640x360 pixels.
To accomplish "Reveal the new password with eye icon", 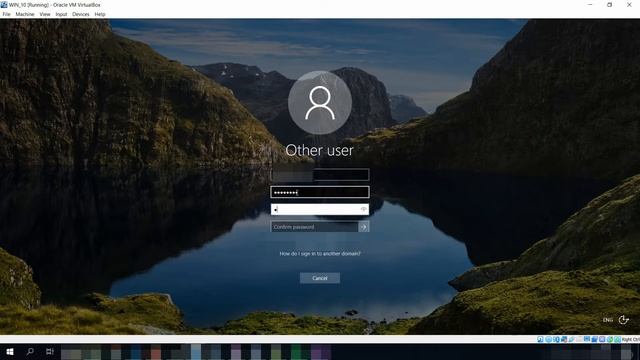I will click(363, 209).
